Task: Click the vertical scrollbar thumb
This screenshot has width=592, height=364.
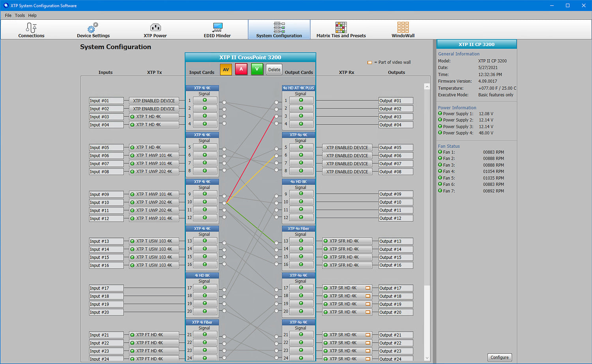Action: [x=427, y=187]
